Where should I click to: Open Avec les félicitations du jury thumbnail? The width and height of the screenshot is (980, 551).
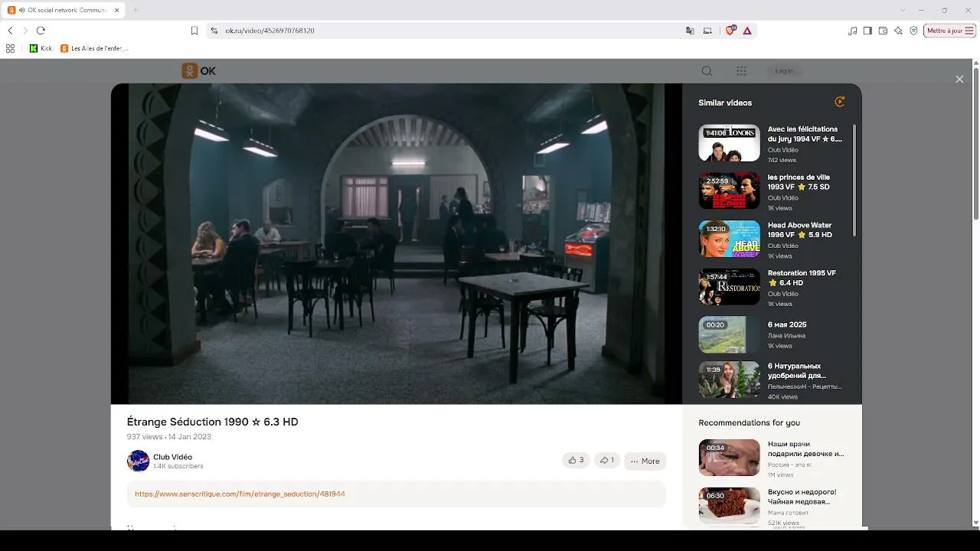click(729, 143)
